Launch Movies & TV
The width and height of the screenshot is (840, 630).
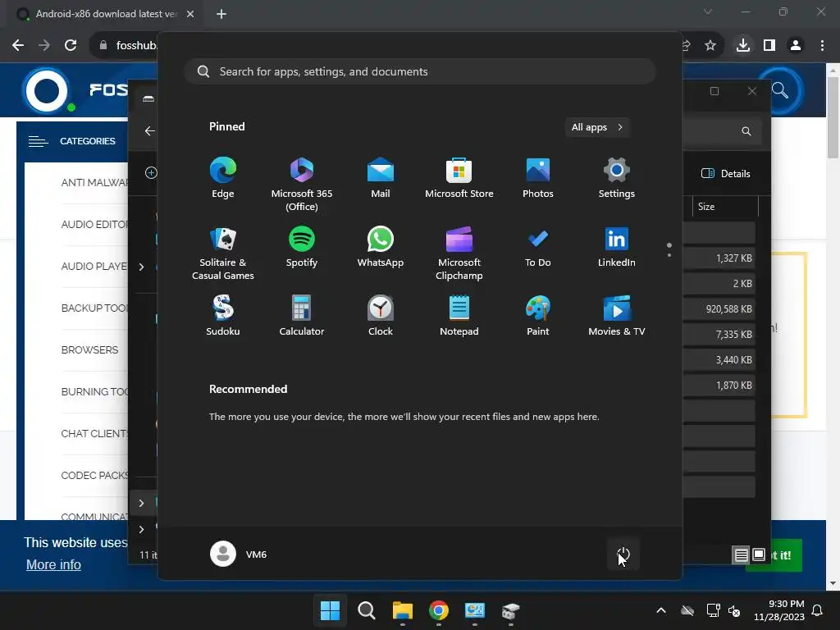(617, 316)
